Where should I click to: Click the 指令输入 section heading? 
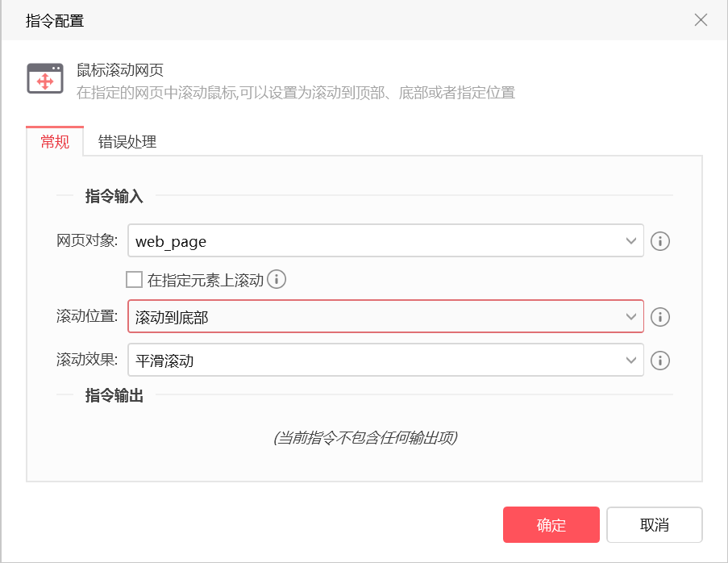114,196
